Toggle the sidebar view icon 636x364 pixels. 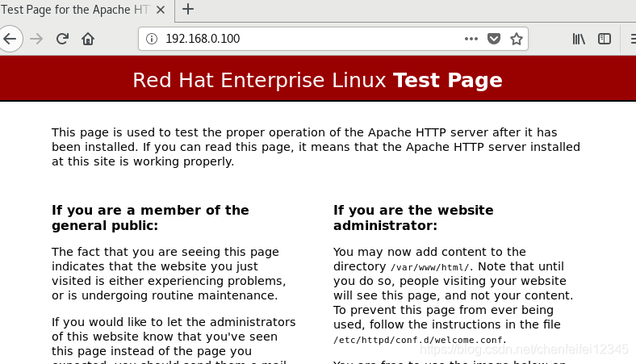tap(605, 39)
